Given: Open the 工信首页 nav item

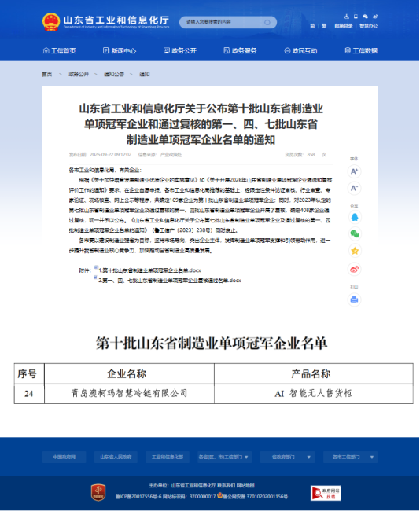Looking at the screenshot, I should point(59,50).
